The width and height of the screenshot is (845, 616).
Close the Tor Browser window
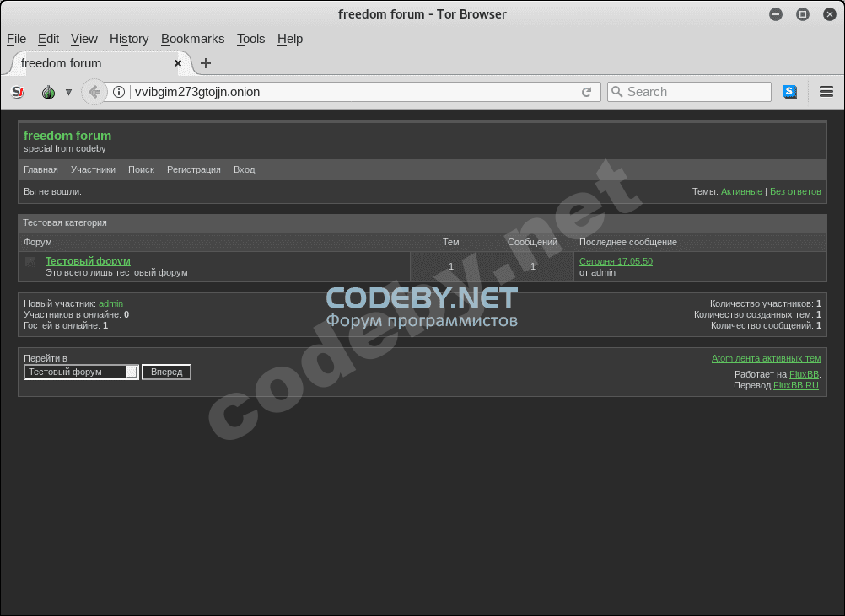[830, 14]
